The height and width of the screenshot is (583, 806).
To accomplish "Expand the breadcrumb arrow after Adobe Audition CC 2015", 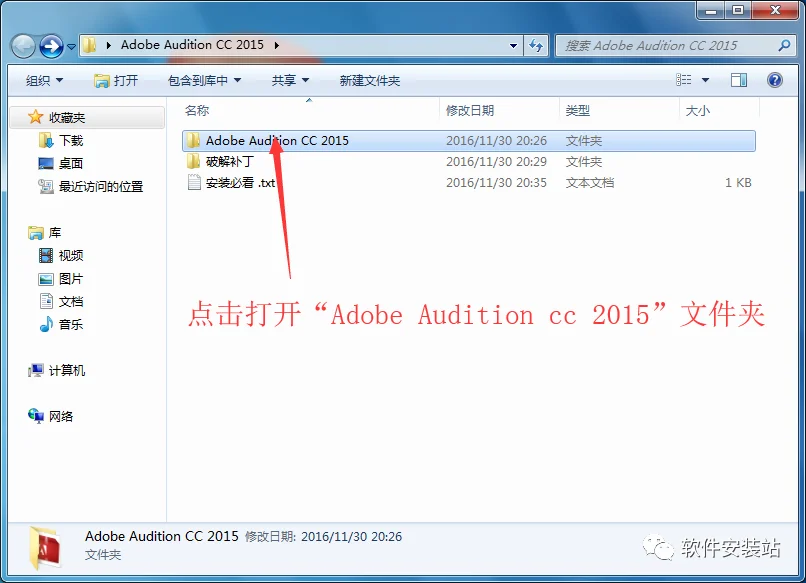I will coord(277,45).
